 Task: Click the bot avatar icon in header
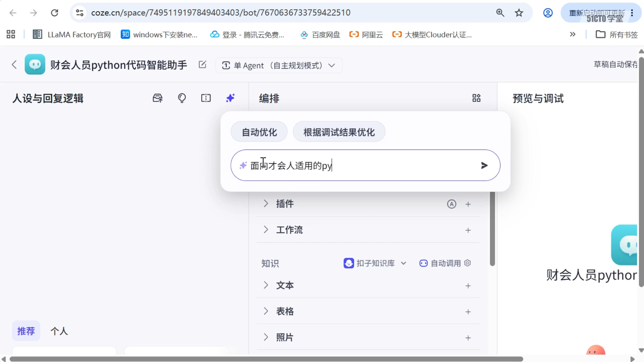(x=35, y=64)
